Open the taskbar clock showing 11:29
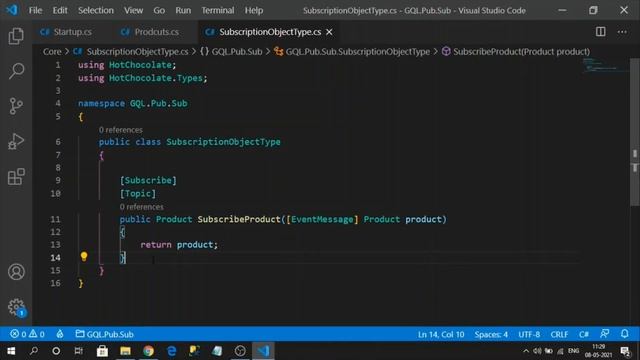 click(598, 351)
